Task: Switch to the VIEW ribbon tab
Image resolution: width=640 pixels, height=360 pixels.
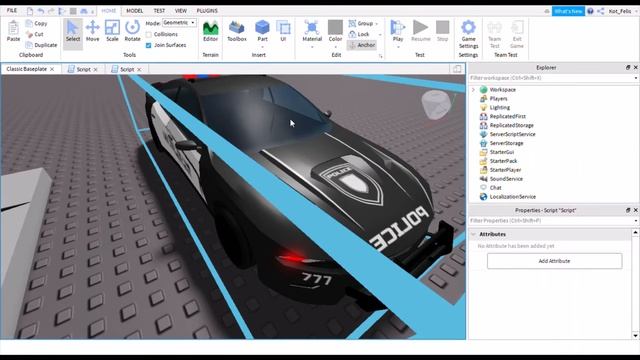Action: point(180,11)
